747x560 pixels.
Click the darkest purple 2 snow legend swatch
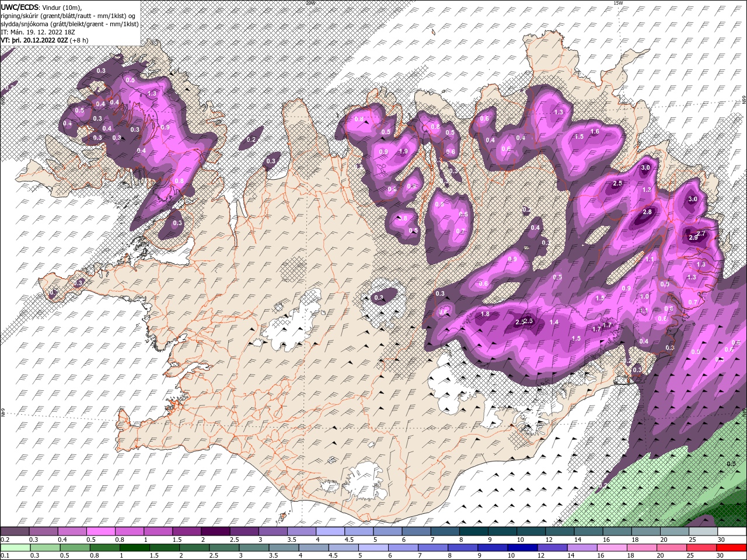pyautogui.click(x=215, y=531)
